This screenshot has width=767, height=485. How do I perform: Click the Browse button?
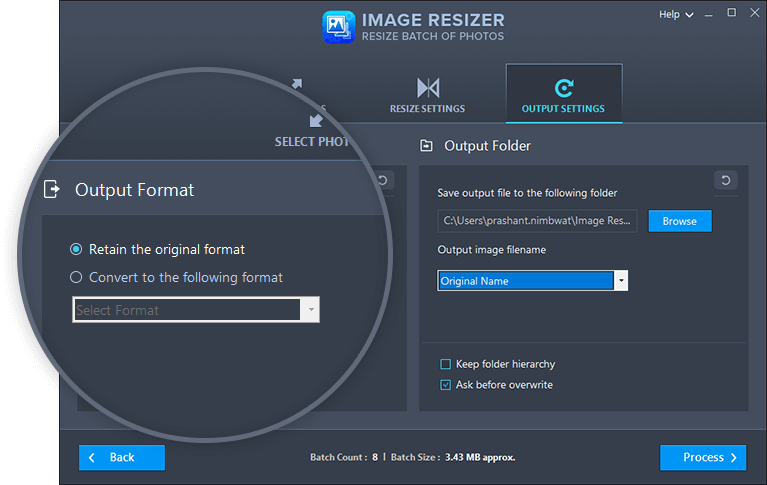(x=680, y=221)
